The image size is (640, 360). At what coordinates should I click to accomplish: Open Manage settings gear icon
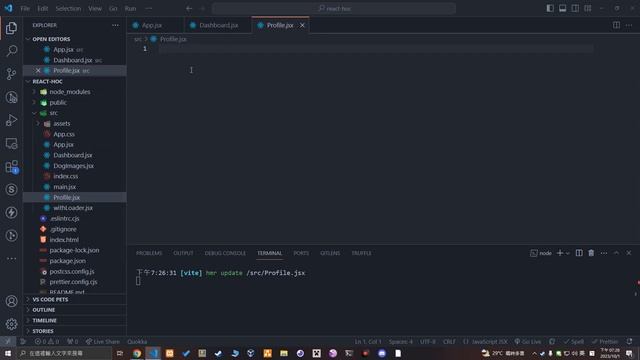[x=11, y=324]
